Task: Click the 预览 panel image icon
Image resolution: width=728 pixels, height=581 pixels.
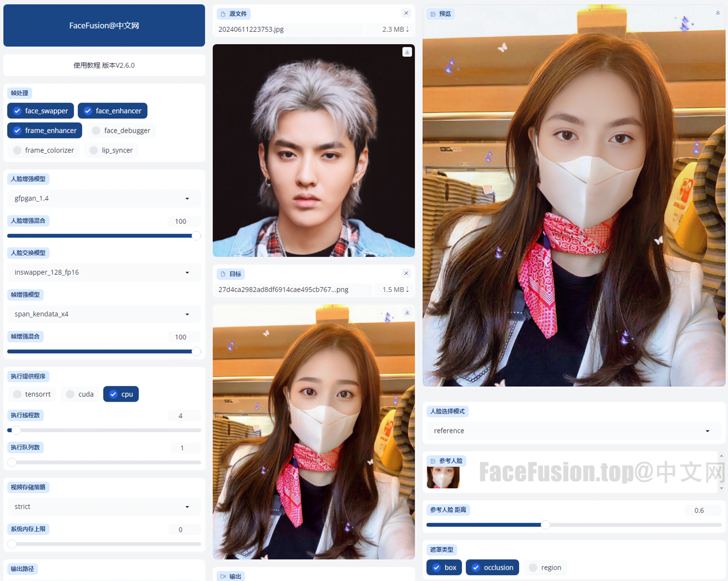Action: pyautogui.click(x=433, y=14)
